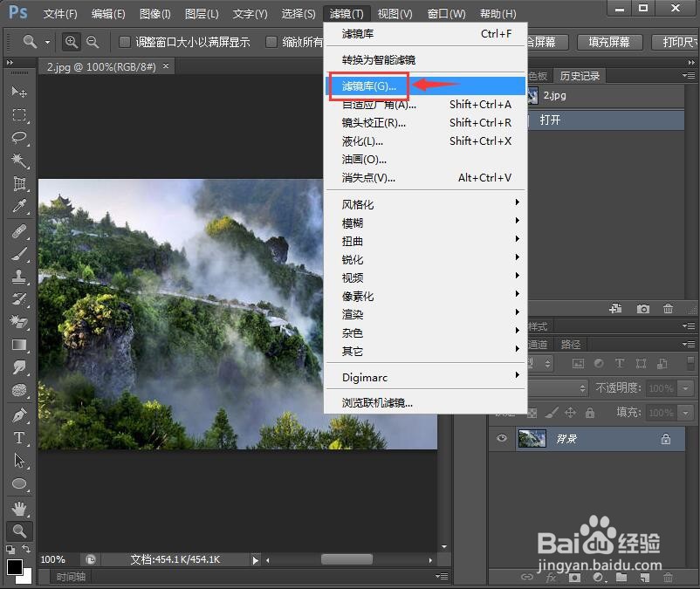Click the lock icon on 背景 layer
This screenshot has height=589, width=700.
pyautogui.click(x=666, y=439)
